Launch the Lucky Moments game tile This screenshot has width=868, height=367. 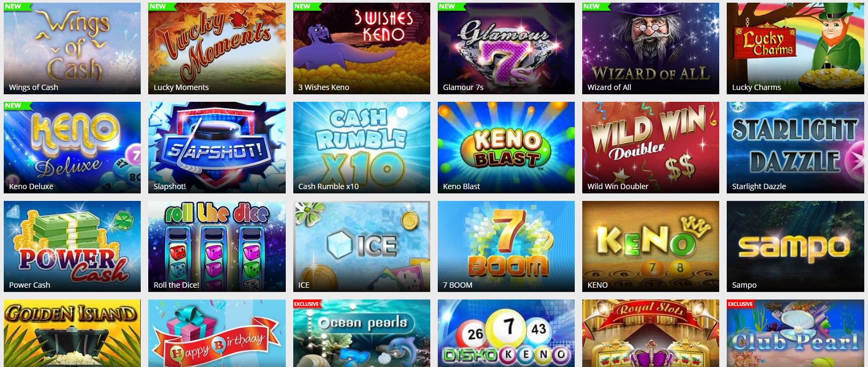(x=217, y=49)
